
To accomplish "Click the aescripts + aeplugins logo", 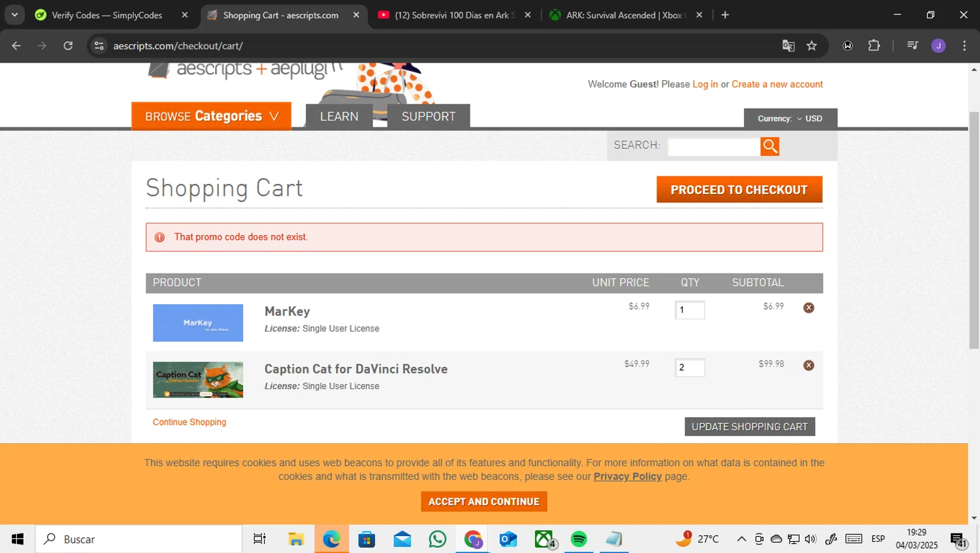I will (x=245, y=71).
